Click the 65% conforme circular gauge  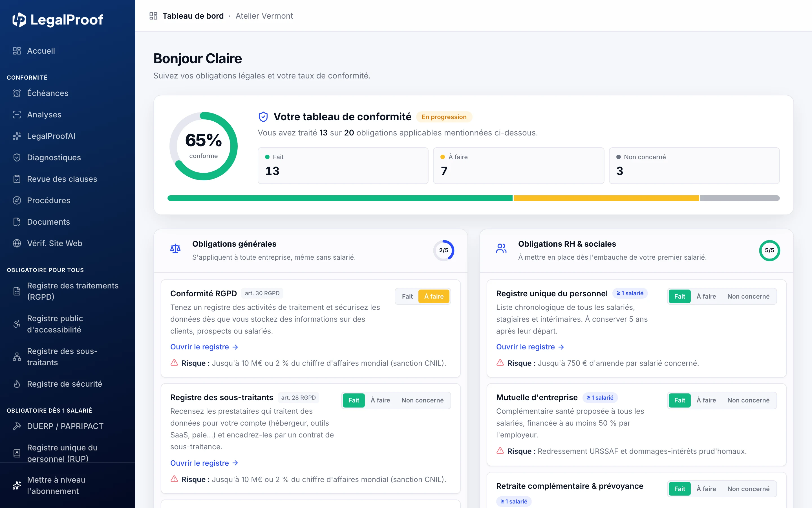pyautogui.click(x=204, y=146)
